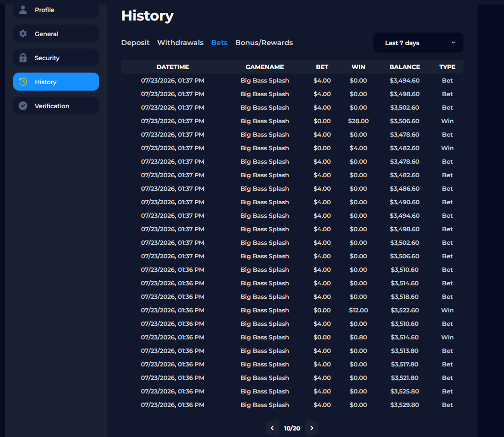Image resolution: width=504 pixels, height=437 pixels.
Task: Click the 10/20 page indicator
Action: click(292, 428)
